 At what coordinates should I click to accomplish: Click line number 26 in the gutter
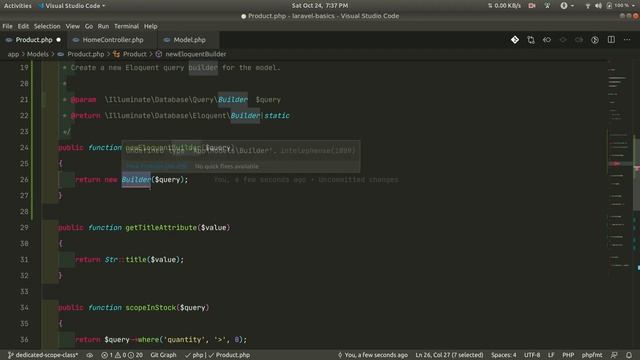(24, 180)
